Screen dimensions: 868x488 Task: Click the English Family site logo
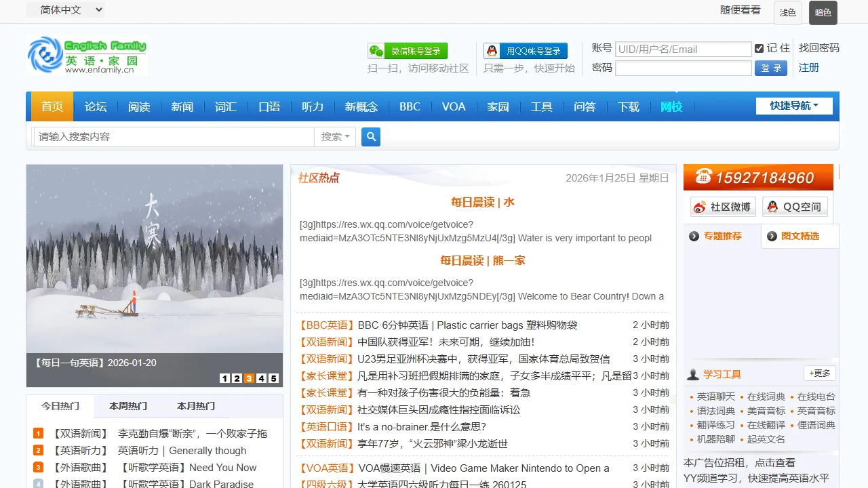[87, 56]
